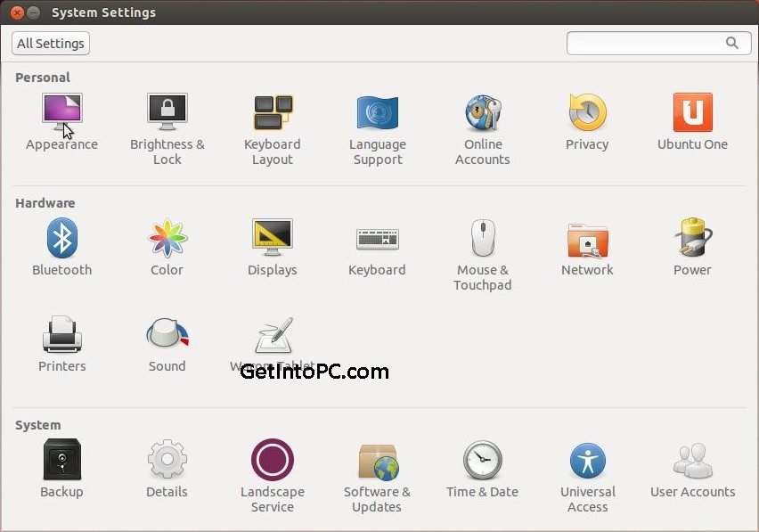The image size is (759, 532).
Task: Check Power settings
Action: point(692,237)
